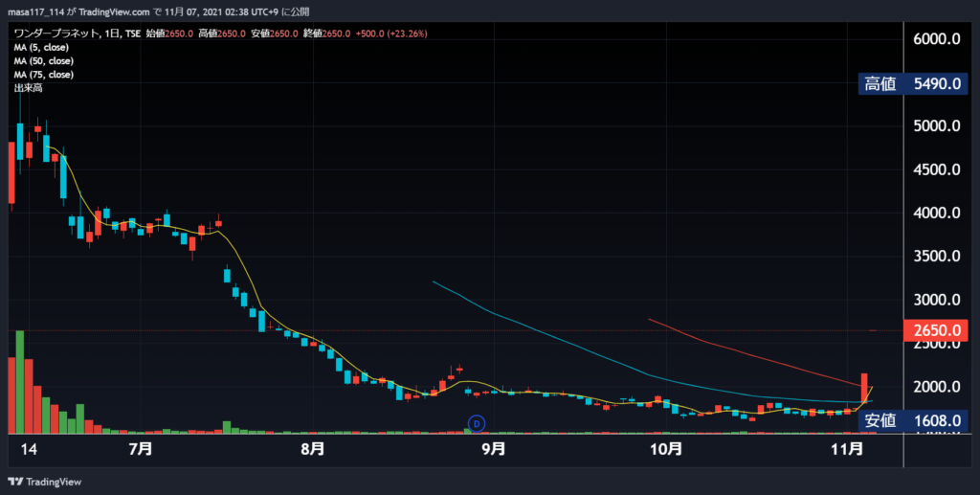Click the 8月 label on time axis
Viewport: 980px width, 495px height.
(x=313, y=449)
